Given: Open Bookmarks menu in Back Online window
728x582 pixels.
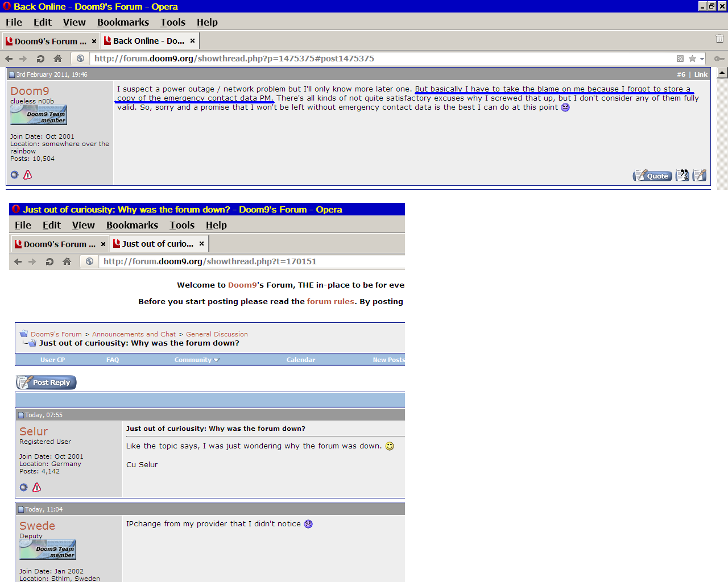Looking at the screenshot, I should click(123, 22).
